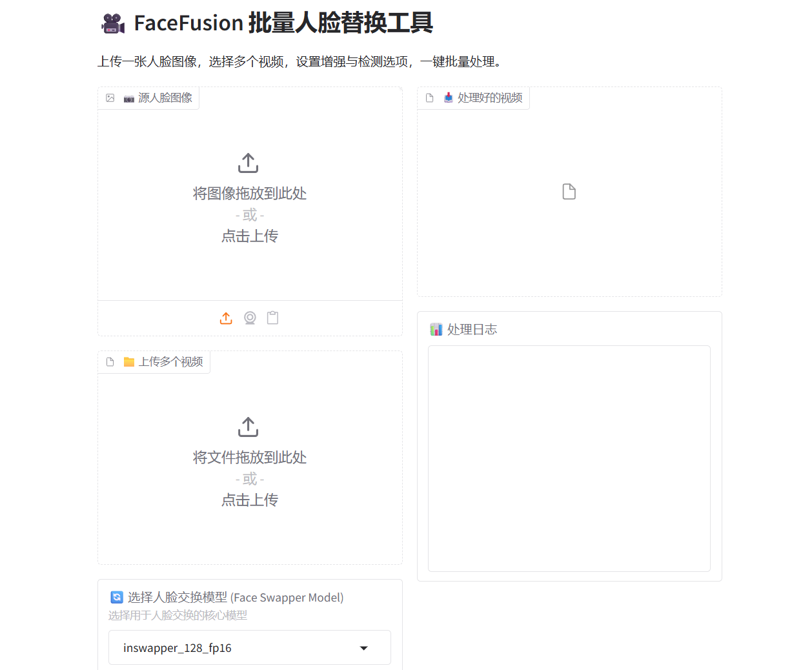The height and width of the screenshot is (670, 812).
Task: Click the orange upload source icon
Action: pyautogui.click(x=226, y=318)
